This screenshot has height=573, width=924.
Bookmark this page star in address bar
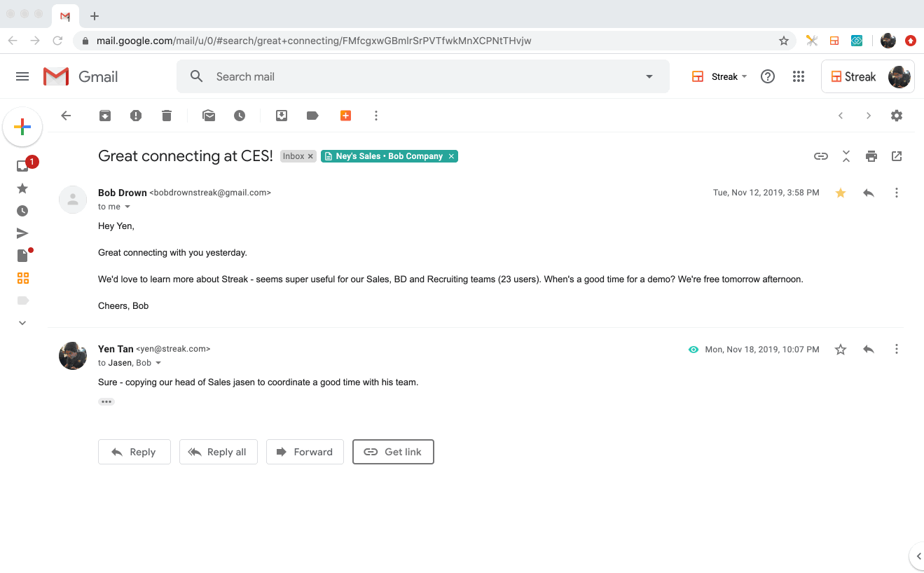pyautogui.click(x=784, y=41)
